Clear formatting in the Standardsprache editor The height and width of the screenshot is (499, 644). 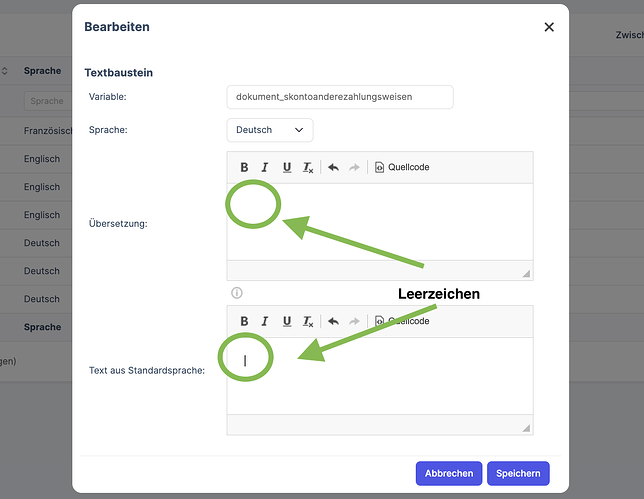click(308, 321)
